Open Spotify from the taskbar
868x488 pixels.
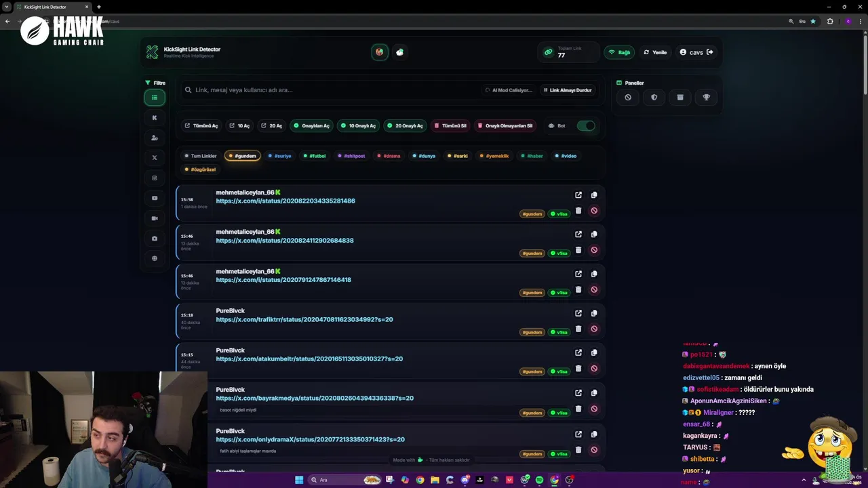point(539,480)
